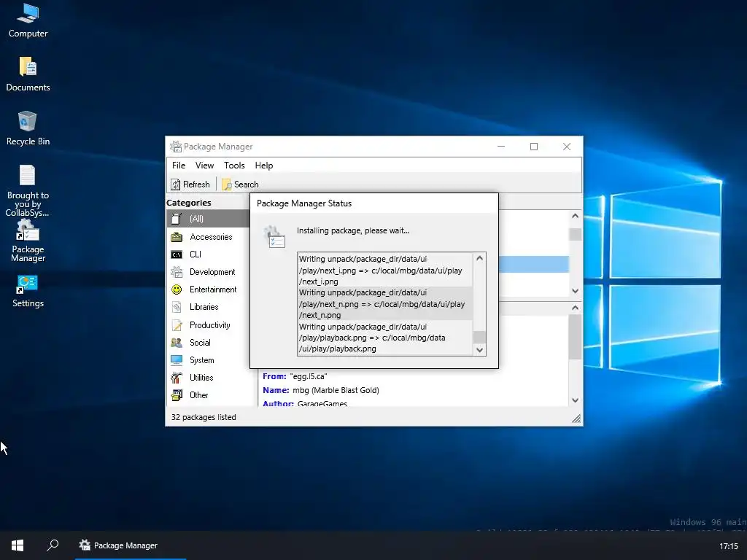747x560 pixels.
Task: Select the Entertainment smiley icon
Action: point(177,289)
